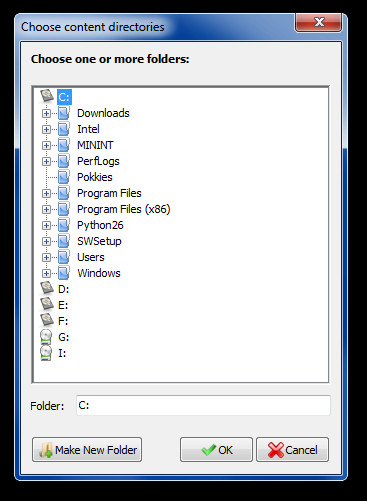Image resolution: width=367 pixels, height=501 pixels.
Task: Click the Downloads folder icon
Action: (64, 113)
